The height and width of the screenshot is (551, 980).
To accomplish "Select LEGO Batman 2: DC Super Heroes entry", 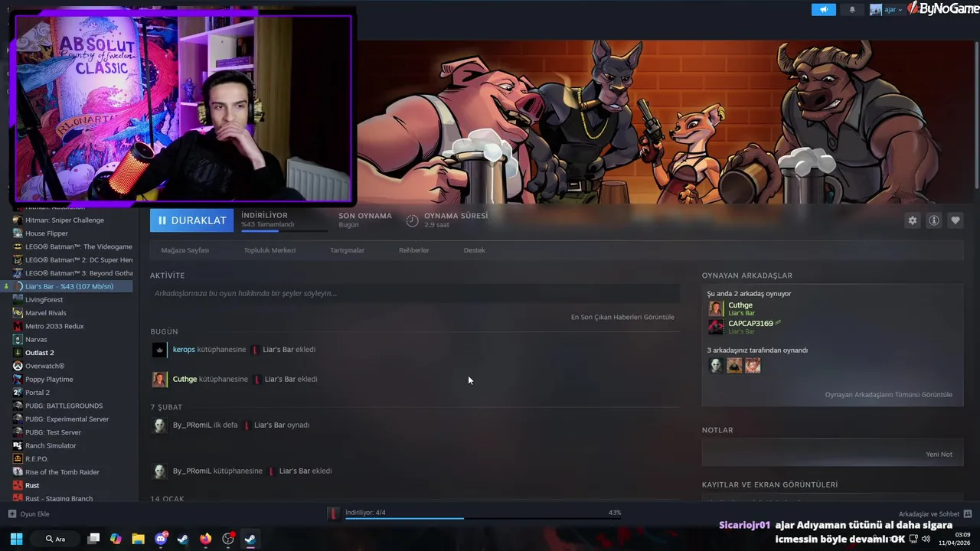I will point(79,260).
